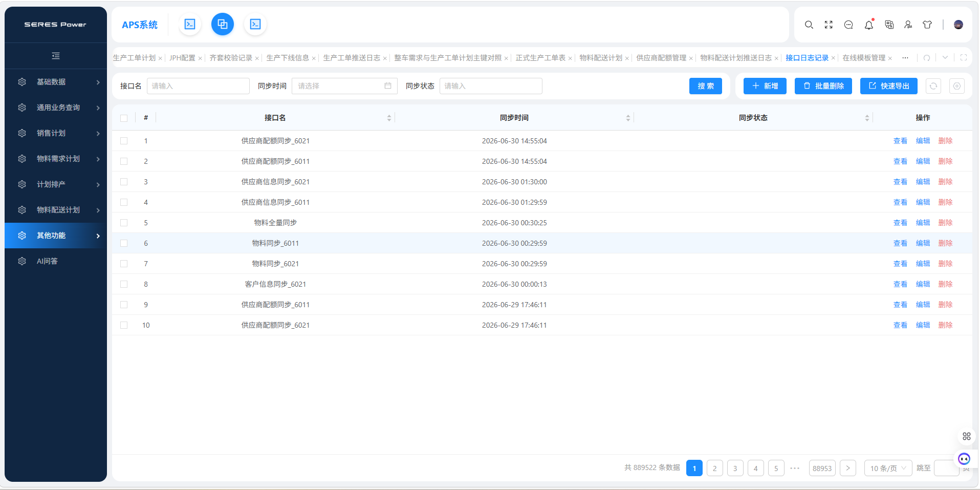This screenshot has height=490, width=980.
Task: Check the box for row 1
Action: pyautogui.click(x=124, y=141)
